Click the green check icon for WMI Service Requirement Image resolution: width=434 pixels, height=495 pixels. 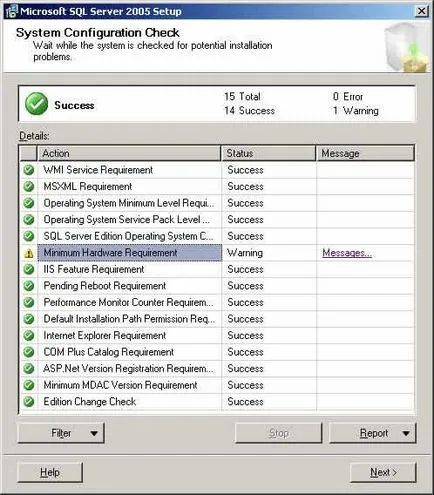point(29,170)
